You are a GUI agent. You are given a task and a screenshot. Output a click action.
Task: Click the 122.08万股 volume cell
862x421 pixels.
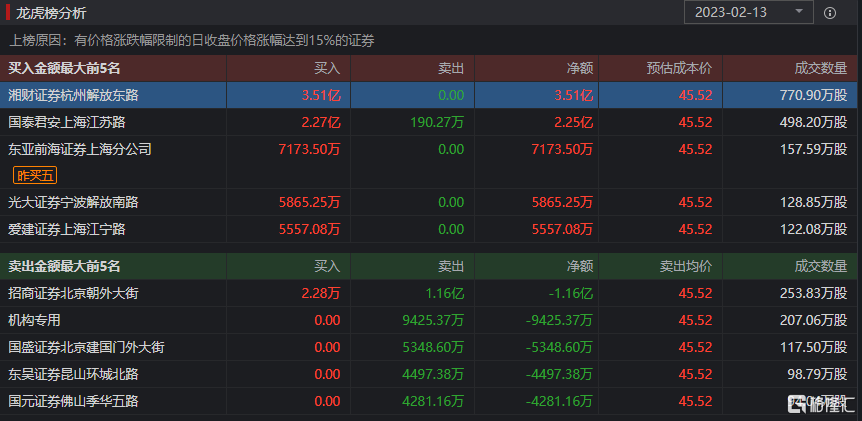[x=814, y=229]
